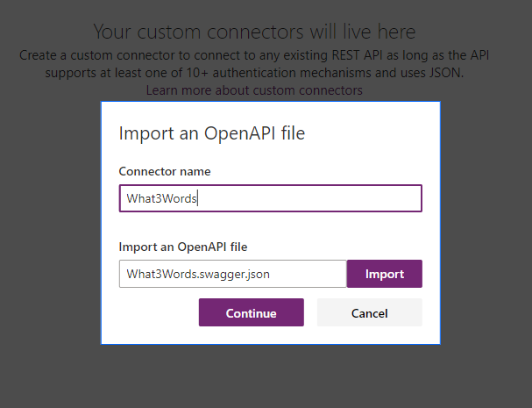Click 'Your custom connectors will live here' heading

(x=254, y=32)
